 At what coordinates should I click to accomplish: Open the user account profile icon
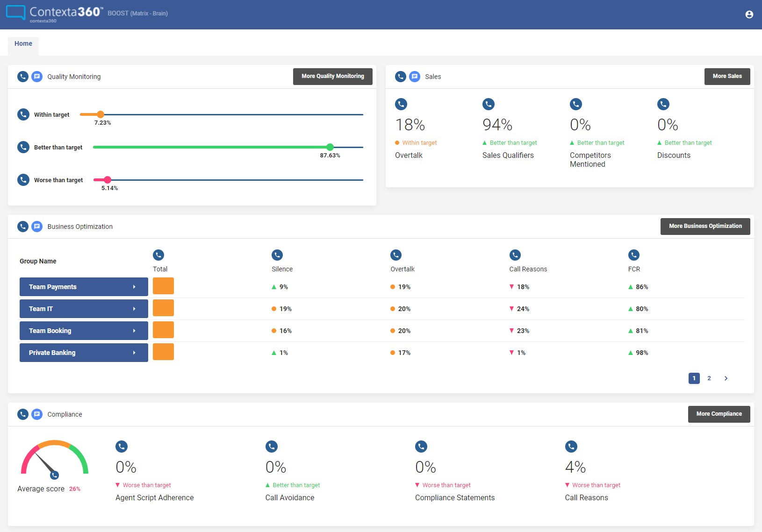pyautogui.click(x=749, y=14)
